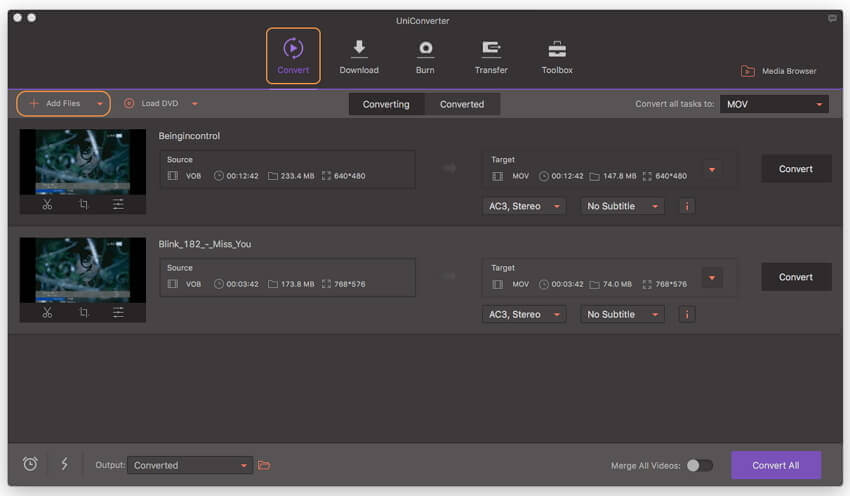The height and width of the screenshot is (496, 850).
Task: Show media info for Beingincontrol
Action: [687, 206]
